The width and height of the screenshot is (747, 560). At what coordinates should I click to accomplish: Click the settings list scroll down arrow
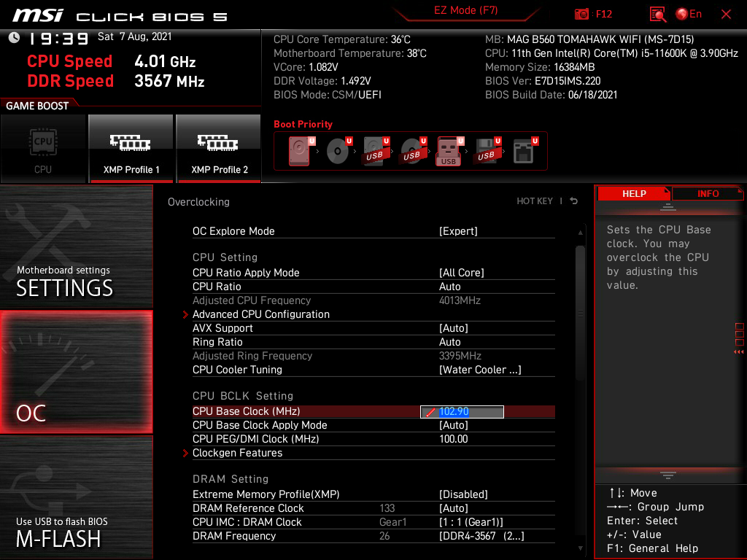click(580, 548)
